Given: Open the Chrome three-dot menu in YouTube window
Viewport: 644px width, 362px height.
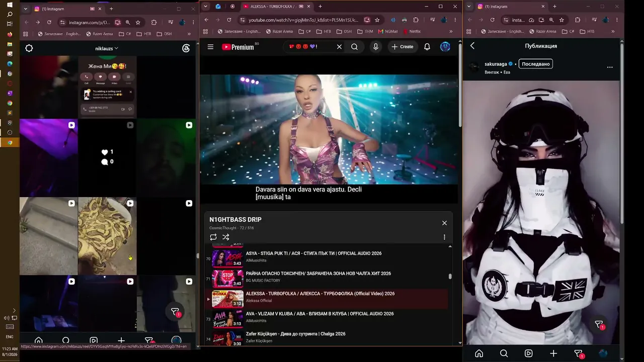Looking at the screenshot, I should (x=455, y=20).
